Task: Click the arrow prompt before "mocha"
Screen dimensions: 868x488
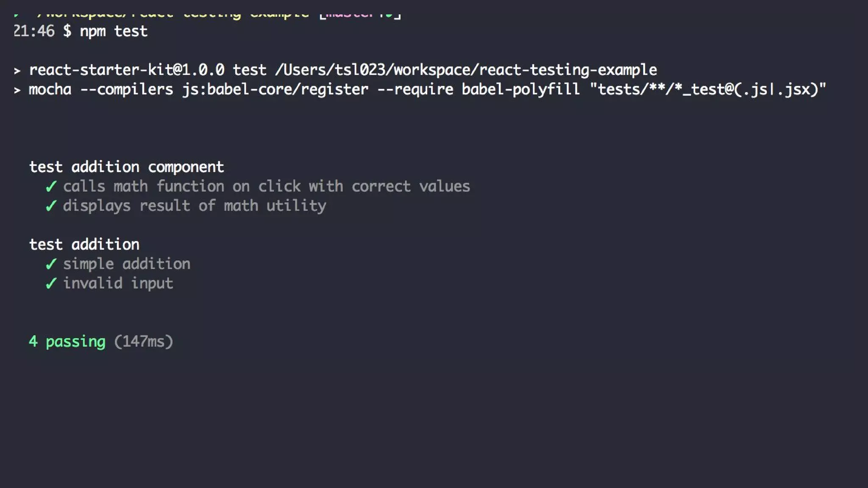Action: [17, 90]
